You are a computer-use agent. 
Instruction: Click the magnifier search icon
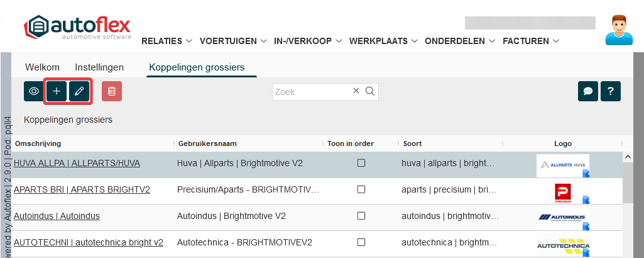[x=370, y=91]
